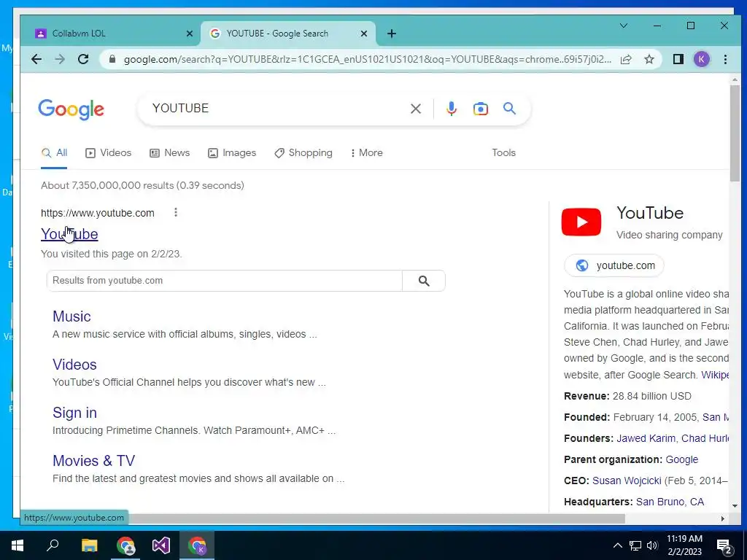Screen dimensions: 747x560
Task: Open the Susan Wojcicki CEO link
Action: click(627, 481)
